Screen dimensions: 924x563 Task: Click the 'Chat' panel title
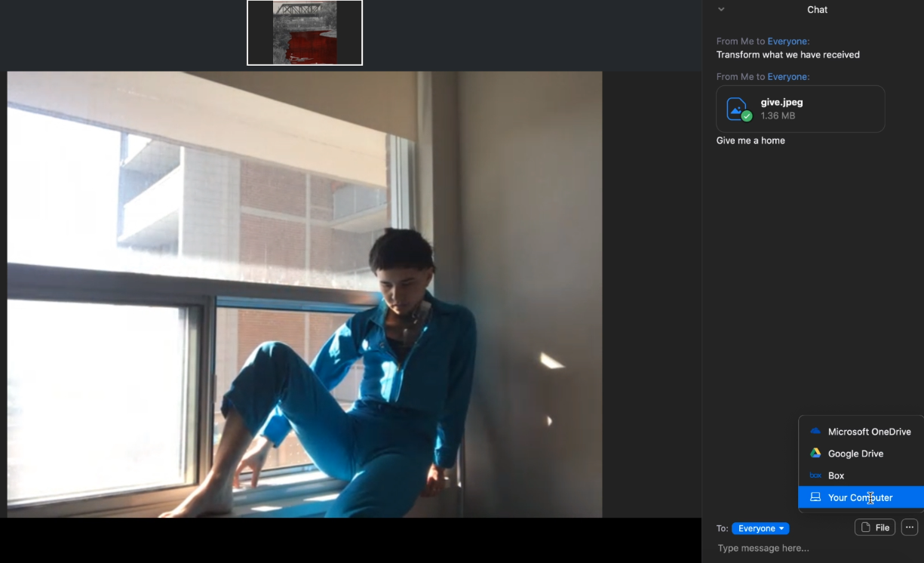tap(817, 10)
